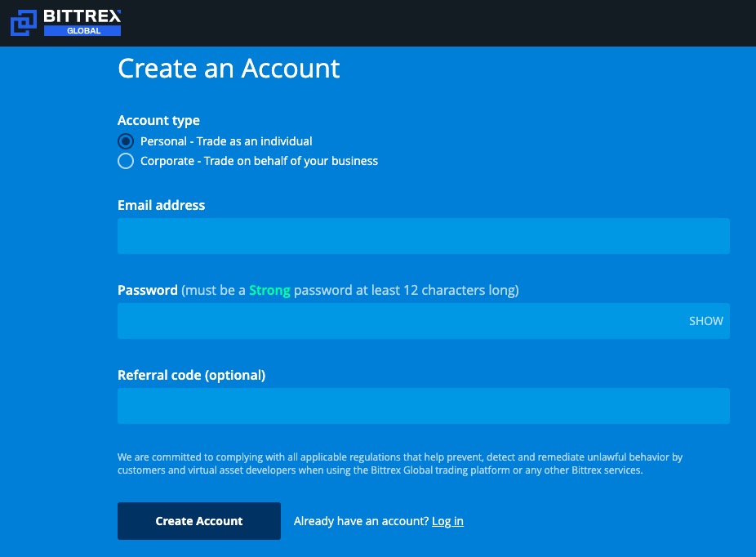This screenshot has width=756, height=557.
Task: Click the Bittrex Global logo
Action: click(65, 23)
